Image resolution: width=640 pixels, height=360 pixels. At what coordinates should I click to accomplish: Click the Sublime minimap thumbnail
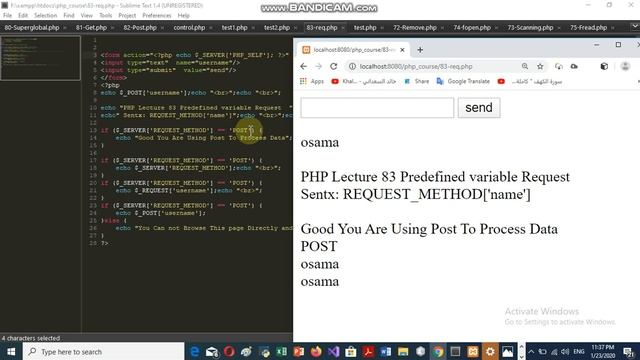pos(40,58)
